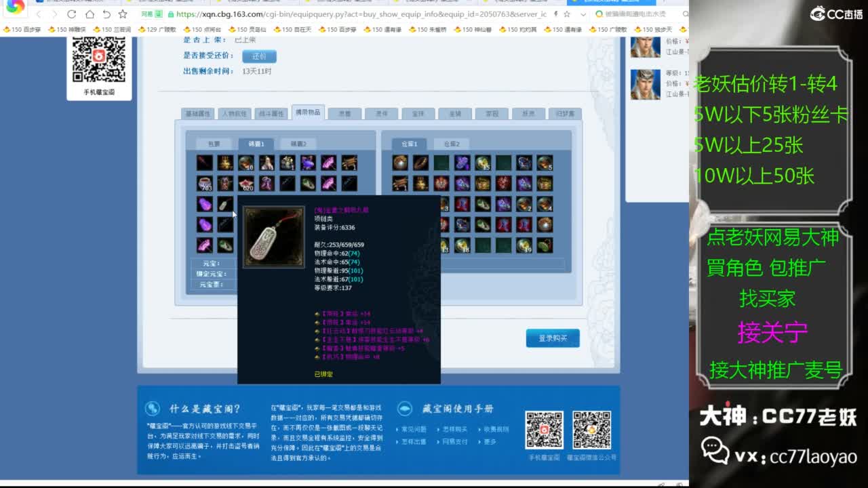The height and width of the screenshot is (488, 868).
Task: Go back with the browser back arrow
Action: [39, 14]
